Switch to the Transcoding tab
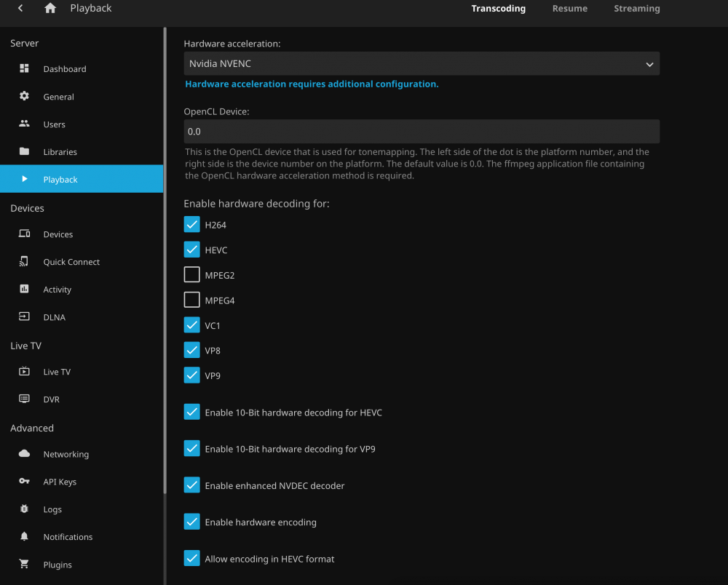 (498, 8)
